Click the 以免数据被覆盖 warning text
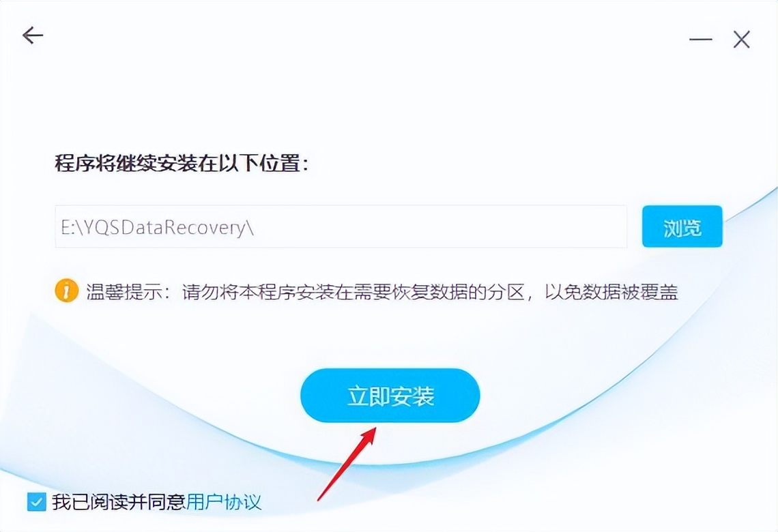 coord(611,291)
